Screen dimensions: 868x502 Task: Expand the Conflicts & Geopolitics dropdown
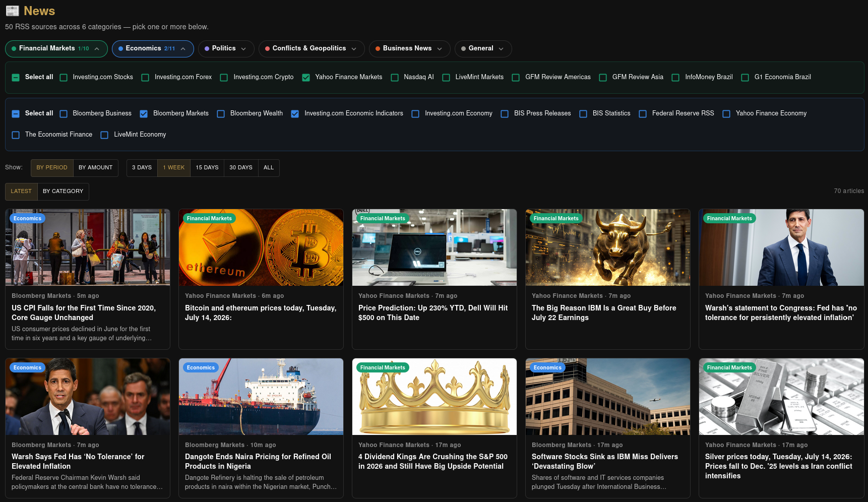(x=312, y=48)
